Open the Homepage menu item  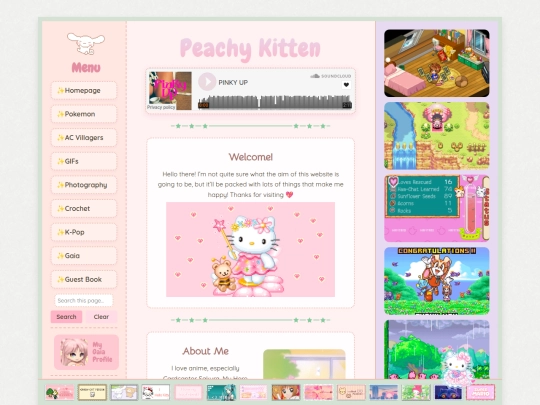coord(84,91)
